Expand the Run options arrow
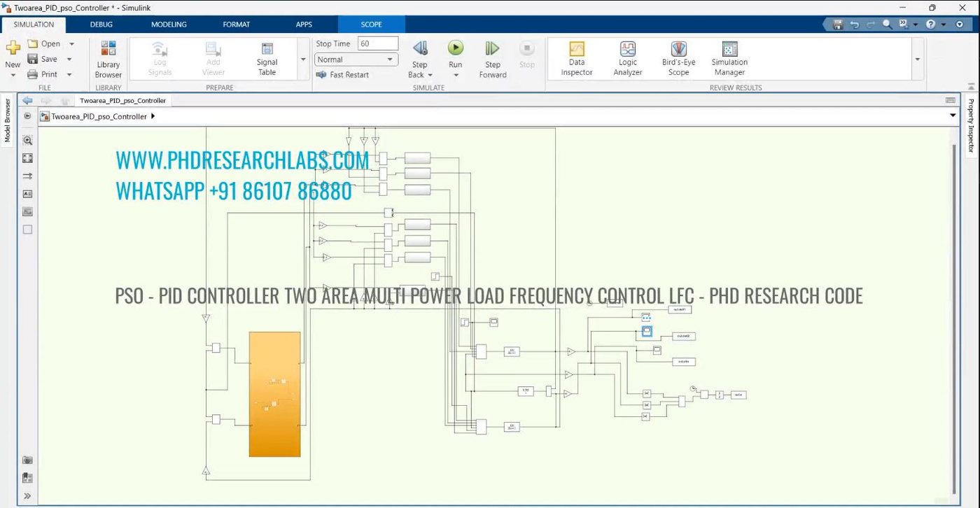The height and width of the screenshot is (508, 980). point(456,75)
